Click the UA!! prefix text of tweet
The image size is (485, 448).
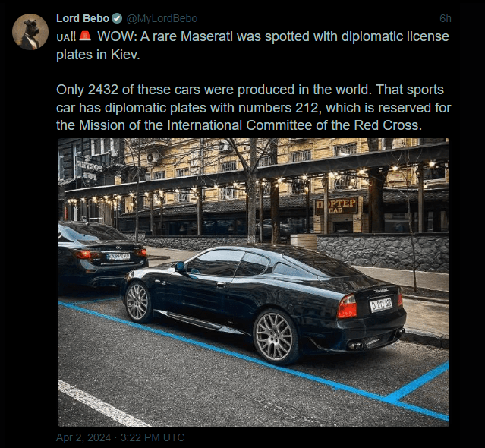[66, 36]
